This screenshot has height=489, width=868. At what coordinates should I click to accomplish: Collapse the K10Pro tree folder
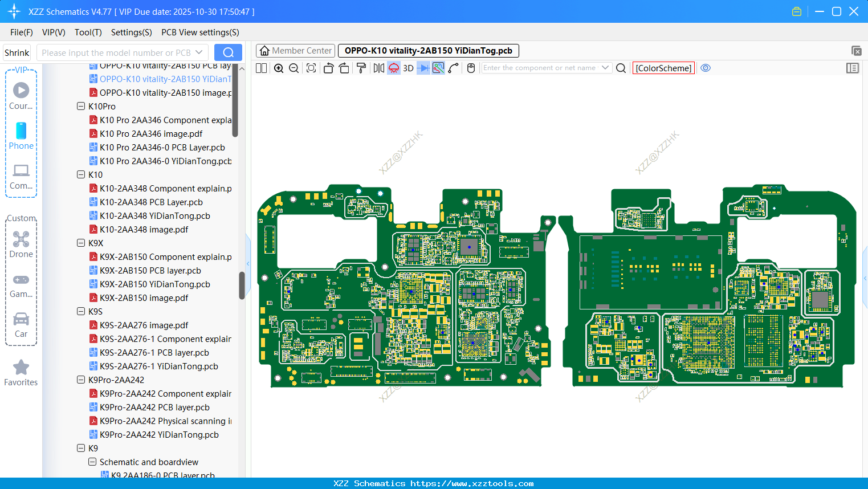pos(81,107)
